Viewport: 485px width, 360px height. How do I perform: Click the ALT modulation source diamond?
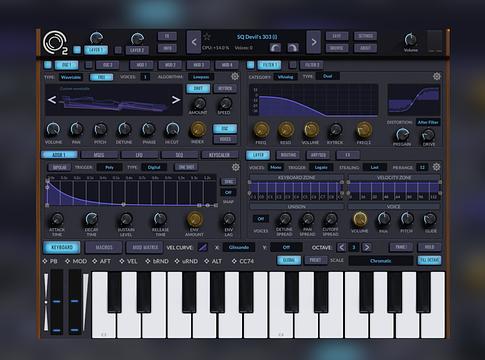coord(207,261)
